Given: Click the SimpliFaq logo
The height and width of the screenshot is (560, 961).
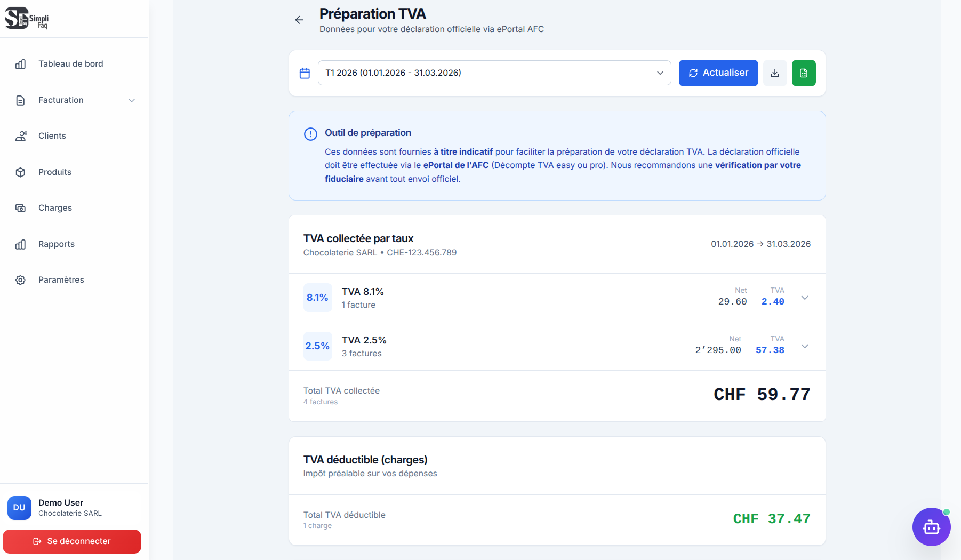Looking at the screenshot, I should (27, 19).
